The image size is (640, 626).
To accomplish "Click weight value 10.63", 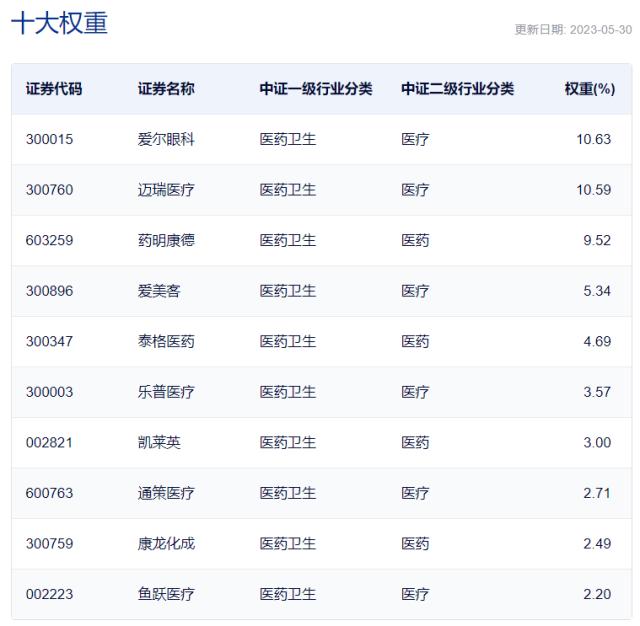I will (x=593, y=139).
